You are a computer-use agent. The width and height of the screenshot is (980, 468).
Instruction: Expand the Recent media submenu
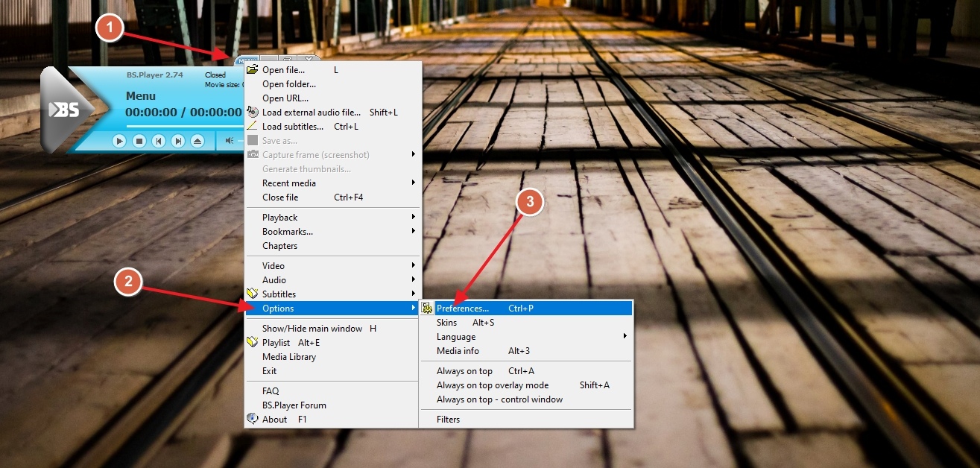click(x=288, y=183)
